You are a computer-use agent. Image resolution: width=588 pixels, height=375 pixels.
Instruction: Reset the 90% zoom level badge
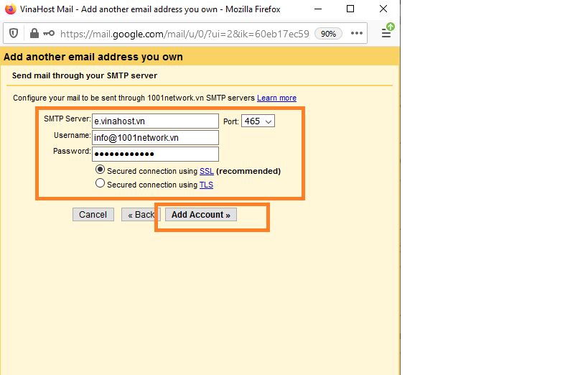point(328,34)
